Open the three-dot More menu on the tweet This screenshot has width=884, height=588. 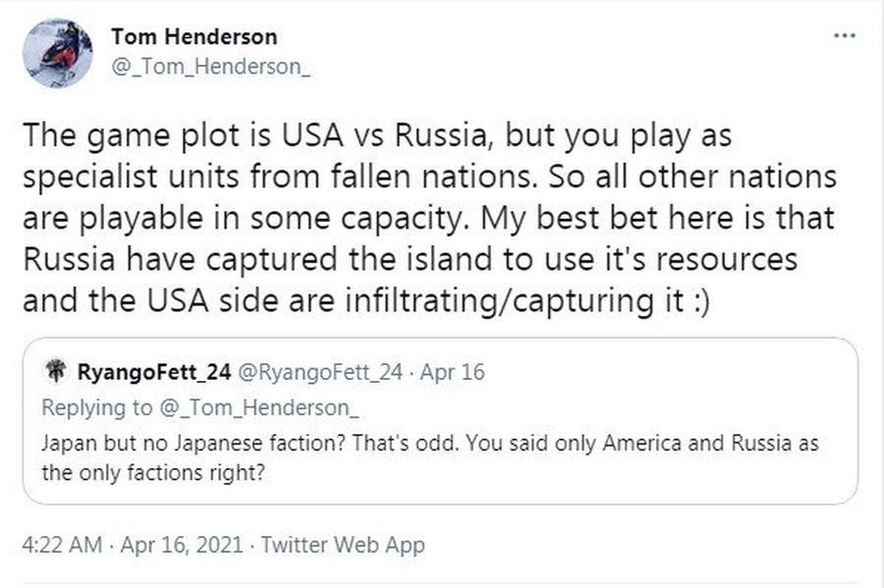click(844, 35)
